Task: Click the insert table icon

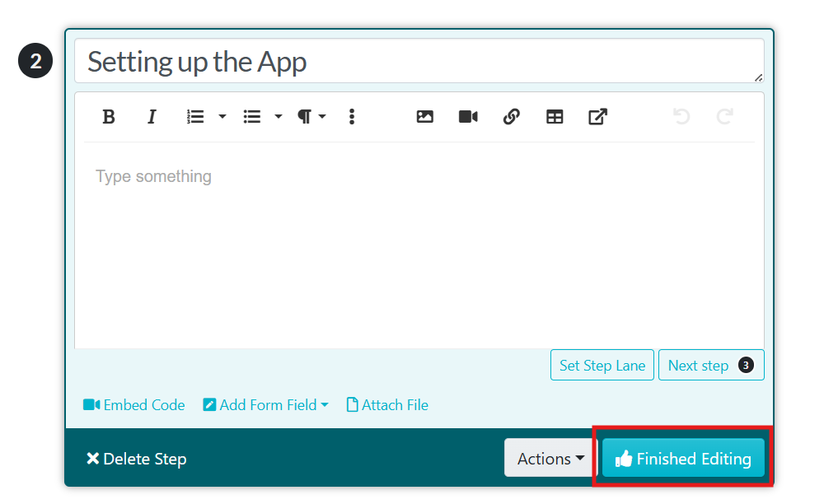Action: pos(555,117)
